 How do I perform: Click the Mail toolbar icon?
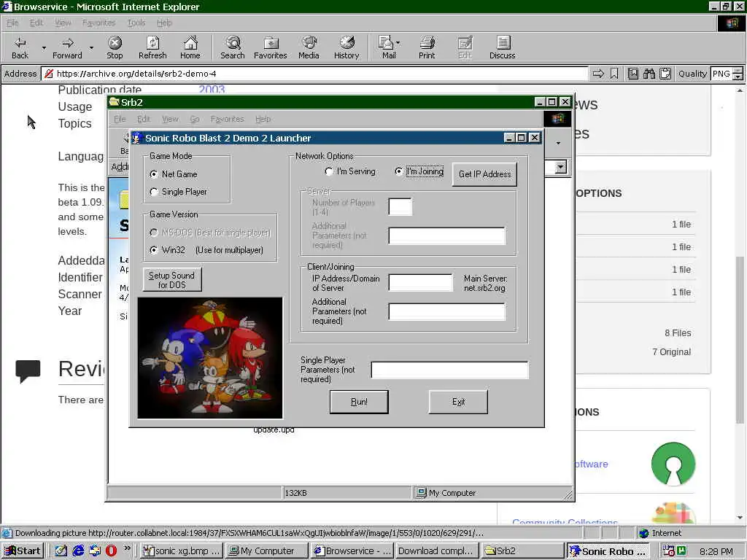pos(387,47)
